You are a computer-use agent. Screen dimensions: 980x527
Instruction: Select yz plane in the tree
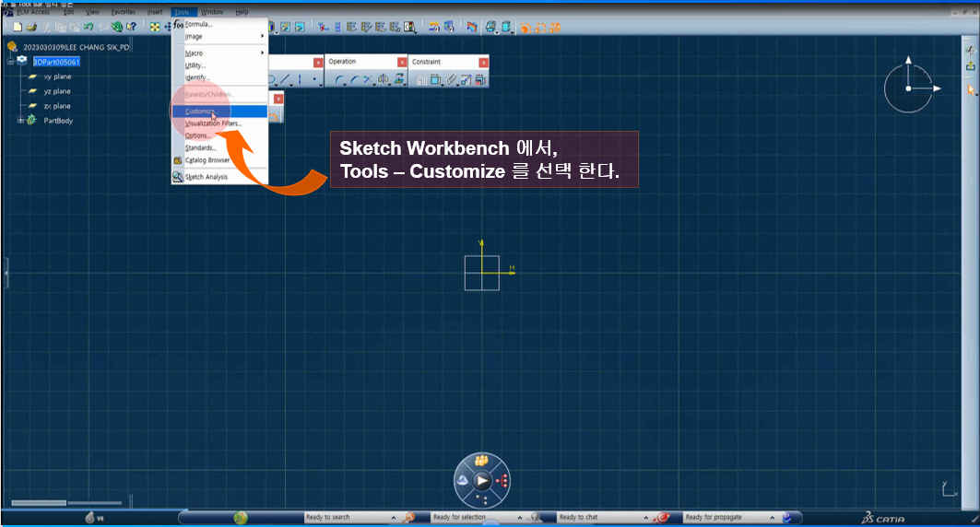[57, 92]
